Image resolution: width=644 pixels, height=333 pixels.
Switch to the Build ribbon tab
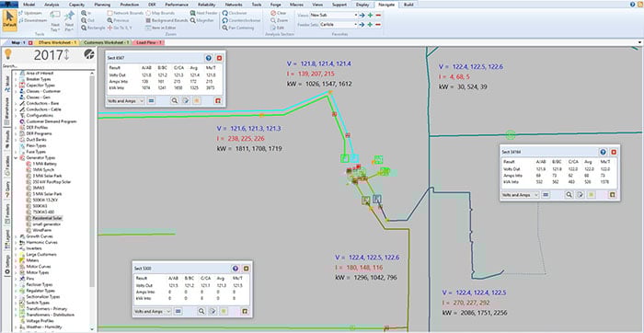(408, 4)
